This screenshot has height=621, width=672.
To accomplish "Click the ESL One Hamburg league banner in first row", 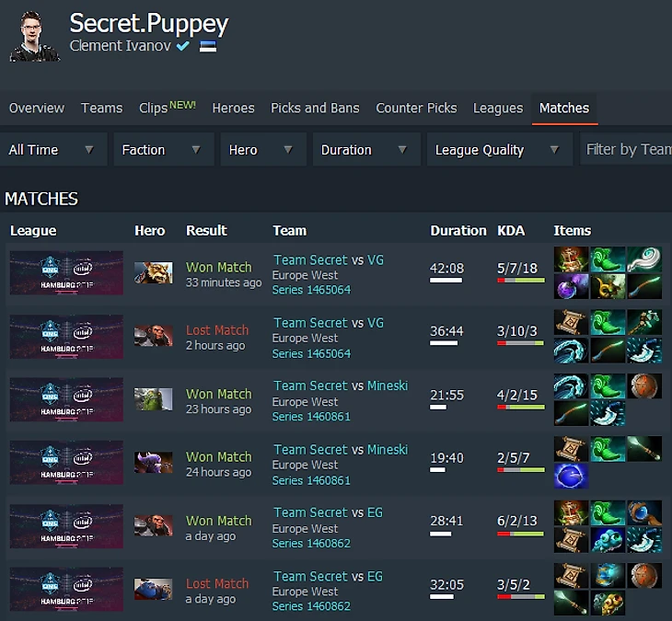I will tap(66, 273).
